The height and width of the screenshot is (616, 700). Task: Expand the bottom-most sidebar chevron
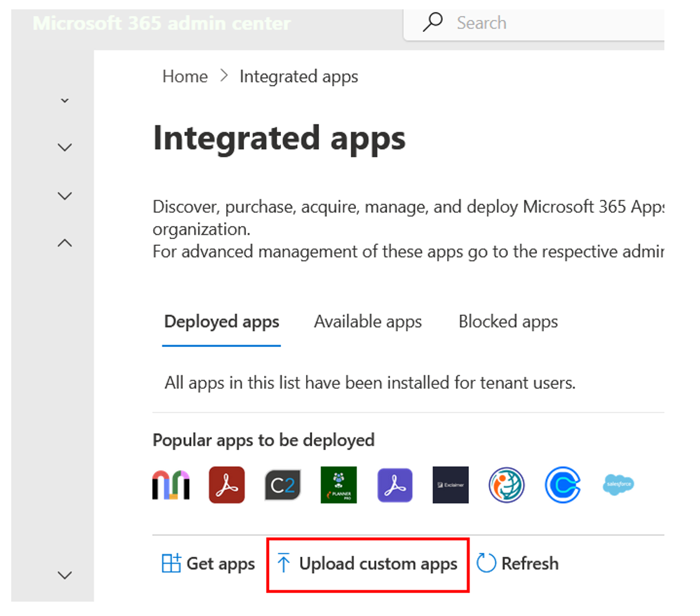pos(65,575)
